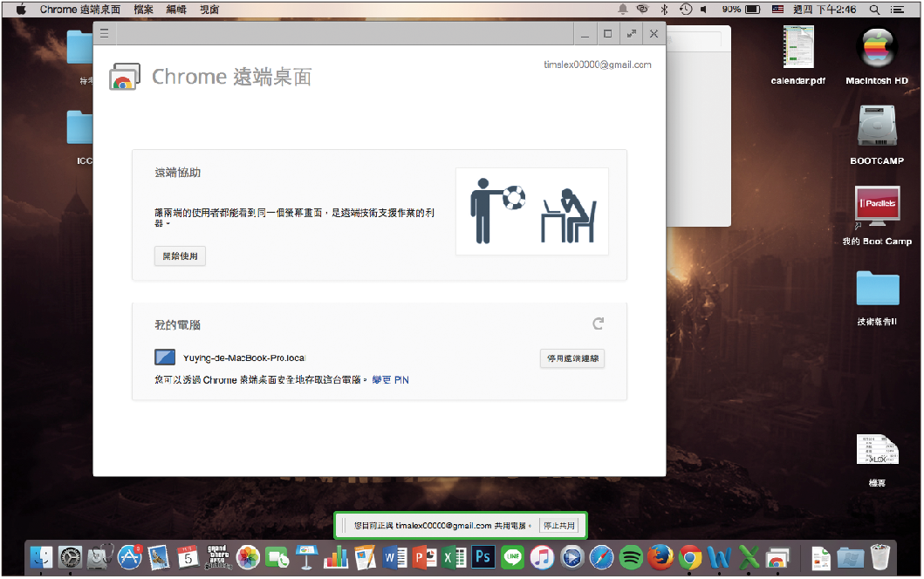Viewport: 924px width, 579px height.
Task: Select the 技術報告II folder
Action: click(x=877, y=298)
